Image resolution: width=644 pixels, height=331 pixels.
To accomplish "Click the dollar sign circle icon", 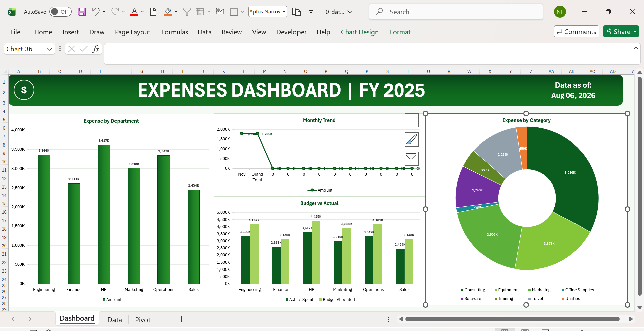I will 24,90.
